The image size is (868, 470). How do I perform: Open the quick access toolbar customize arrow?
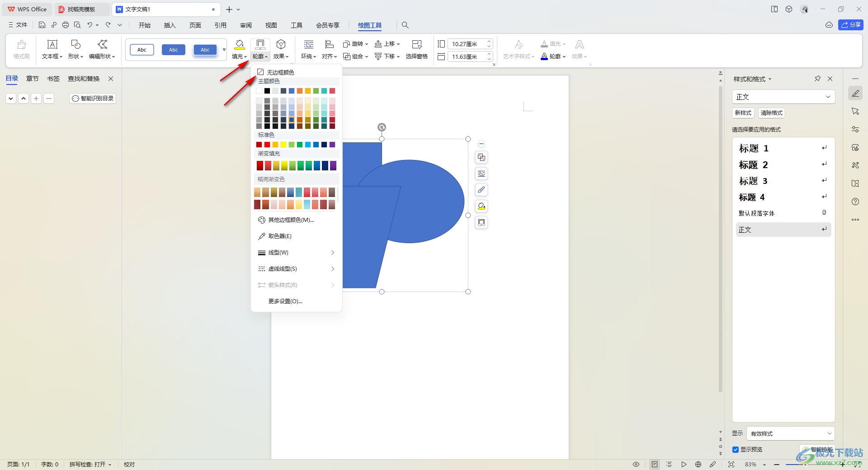pyautogui.click(x=120, y=25)
